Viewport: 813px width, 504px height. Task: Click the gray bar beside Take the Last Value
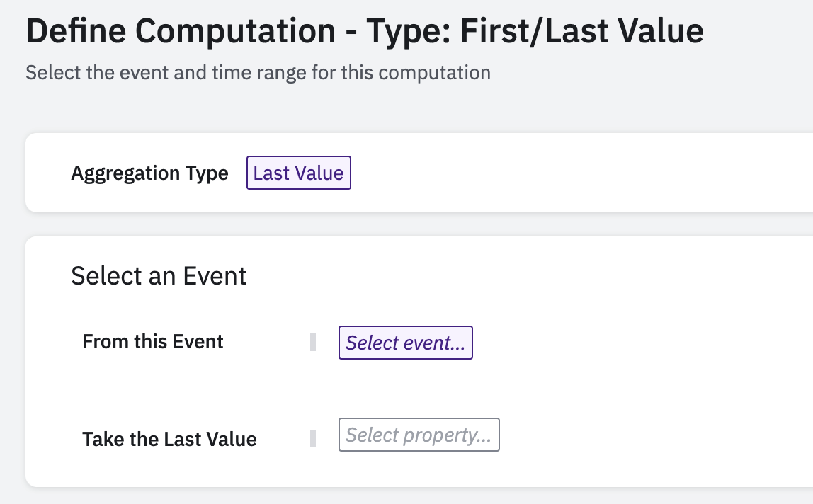[313, 439]
